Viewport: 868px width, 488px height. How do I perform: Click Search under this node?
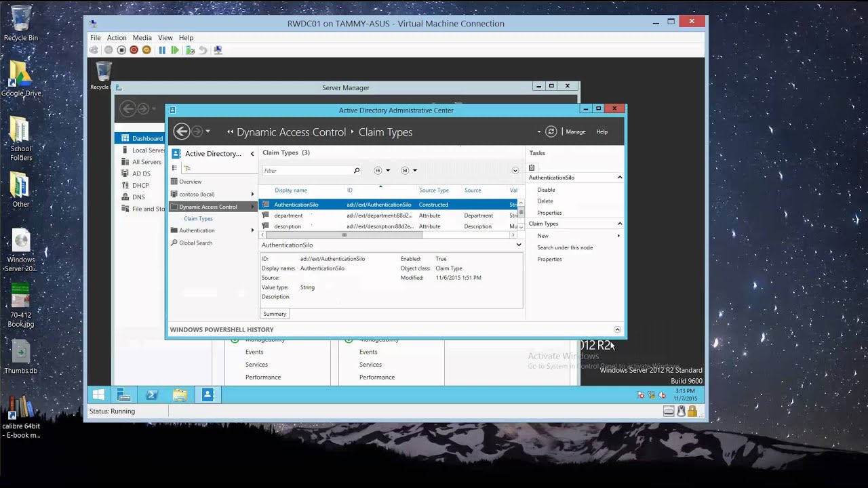[x=565, y=247]
